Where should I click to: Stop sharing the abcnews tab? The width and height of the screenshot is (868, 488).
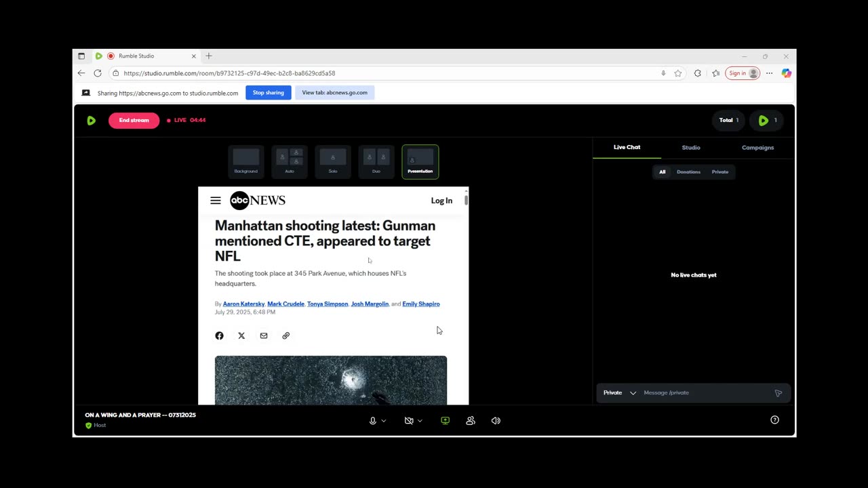point(269,93)
